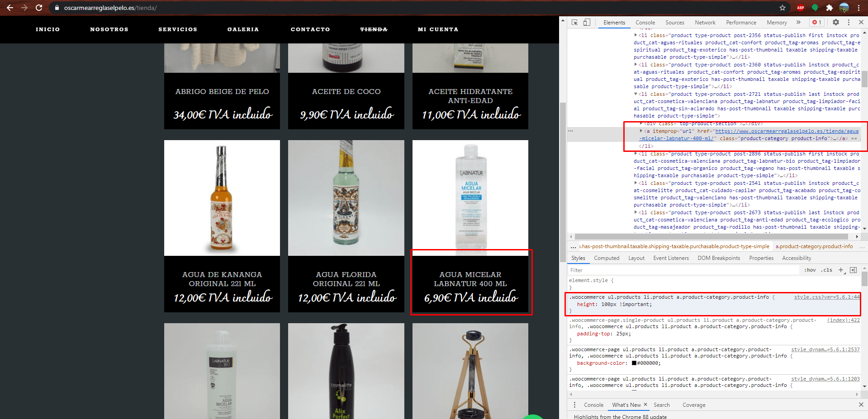Expand the li post-2541 node
The image size is (868, 419).
click(x=636, y=183)
